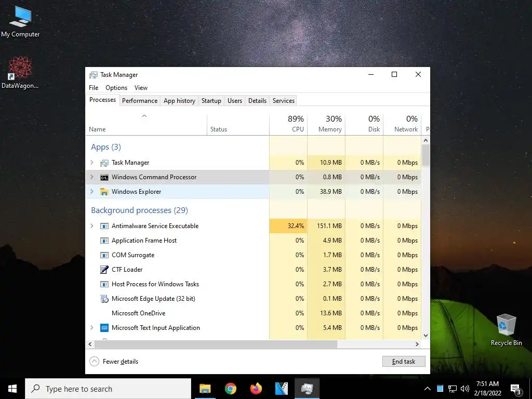
Task: Open the volume speaker tray icon
Action: point(465,389)
